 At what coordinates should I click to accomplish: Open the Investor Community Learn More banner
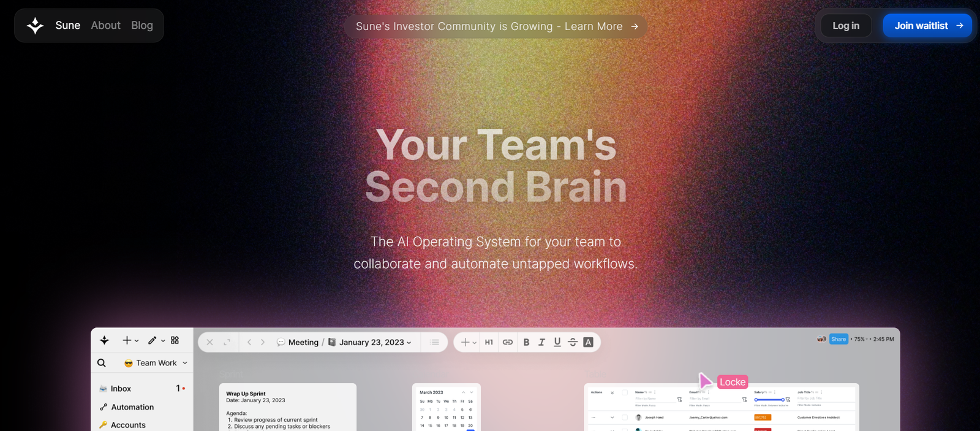click(496, 26)
